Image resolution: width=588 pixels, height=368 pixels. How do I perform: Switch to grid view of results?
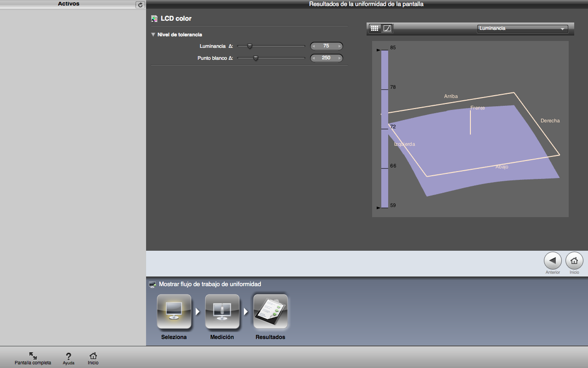pyautogui.click(x=374, y=29)
